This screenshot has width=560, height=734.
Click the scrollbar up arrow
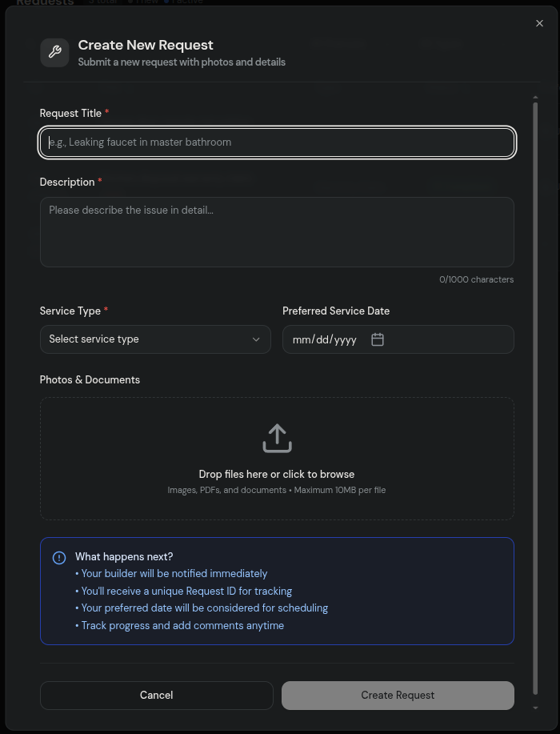(x=535, y=98)
